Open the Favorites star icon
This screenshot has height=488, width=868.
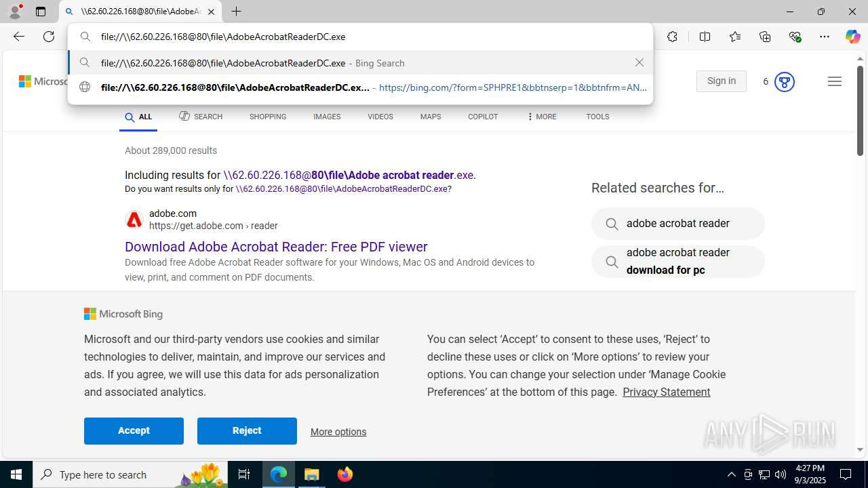coord(735,37)
